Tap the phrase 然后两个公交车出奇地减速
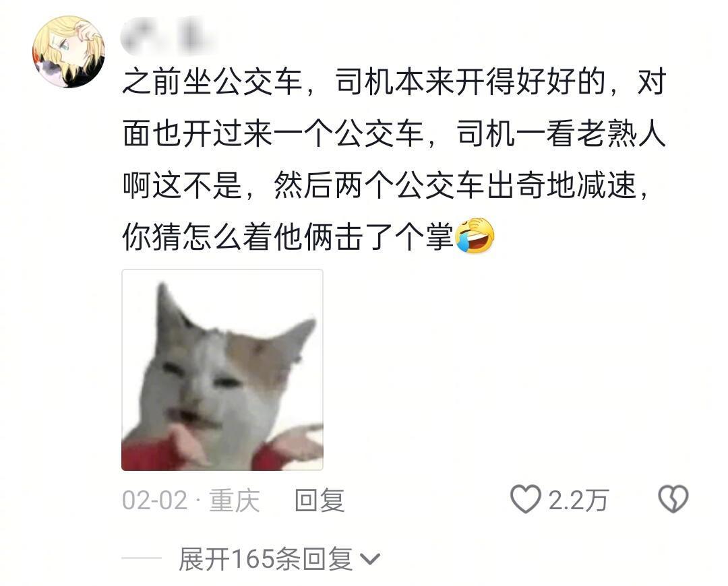The height and width of the screenshot is (586, 728). 454,185
